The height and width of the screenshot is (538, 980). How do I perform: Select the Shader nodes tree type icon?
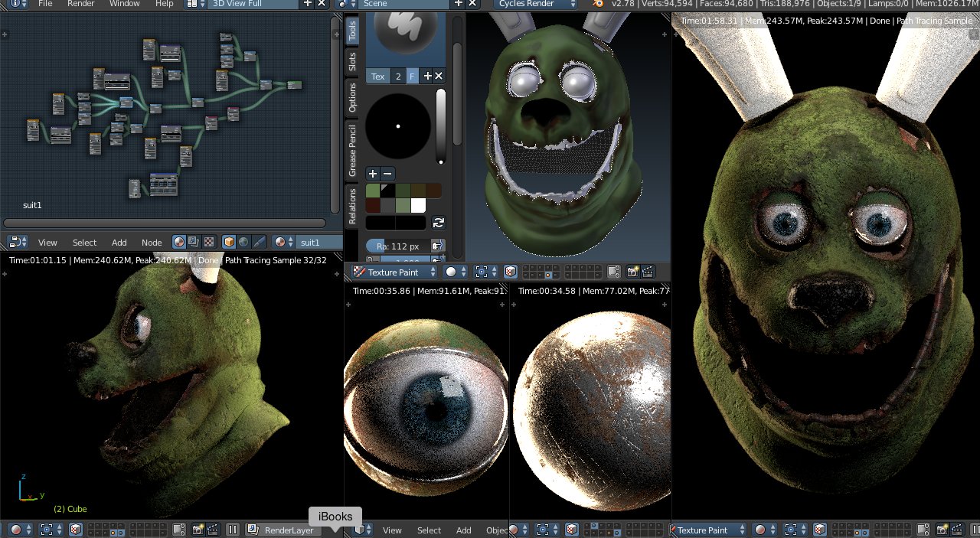[179, 242]
